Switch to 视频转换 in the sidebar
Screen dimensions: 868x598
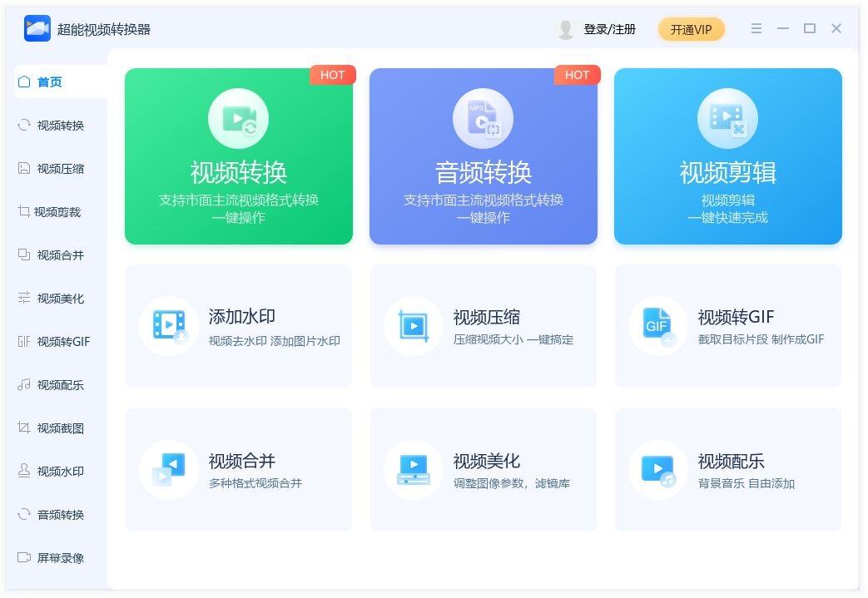[60, 126]
